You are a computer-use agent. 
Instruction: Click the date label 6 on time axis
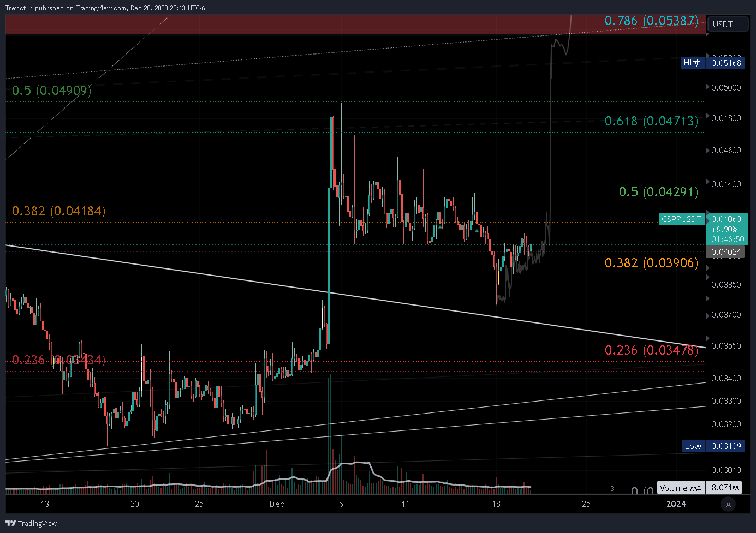pos(341,504)
